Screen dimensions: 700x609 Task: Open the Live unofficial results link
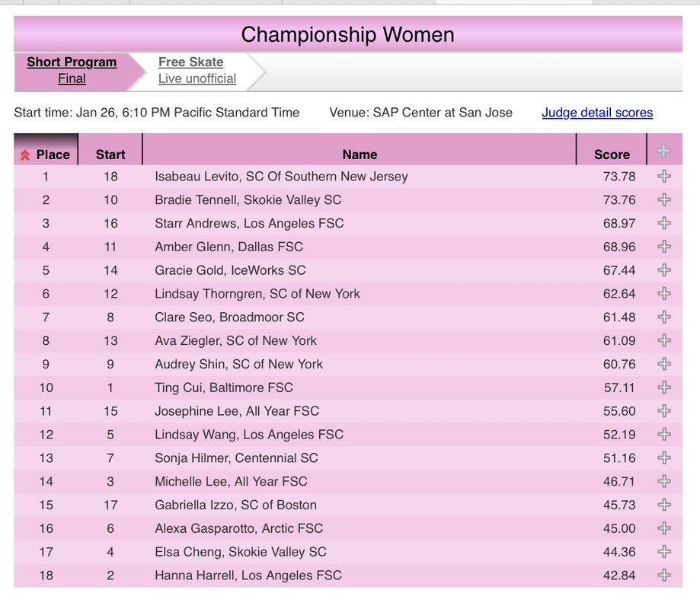click(x=197, y=78)
